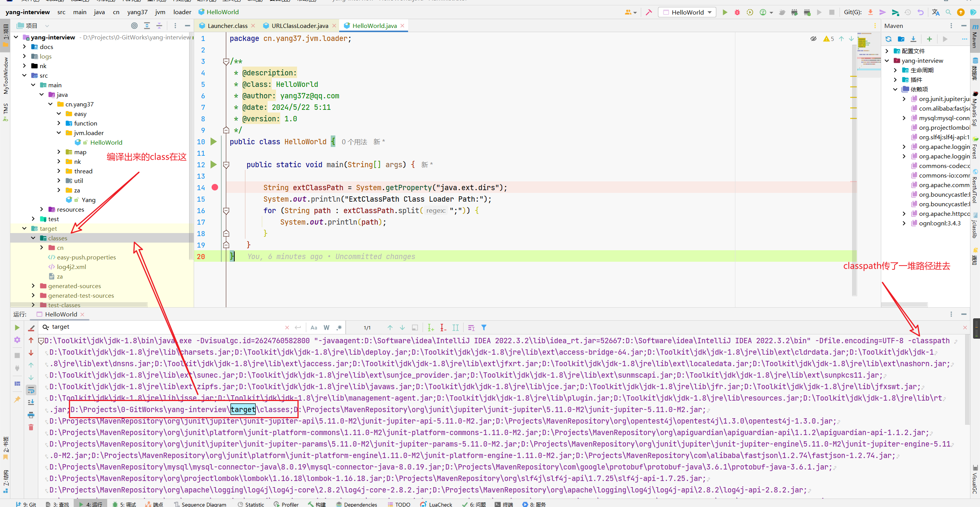980x507 pixels.
Task: Print the console output
Action: coord(31,415)
